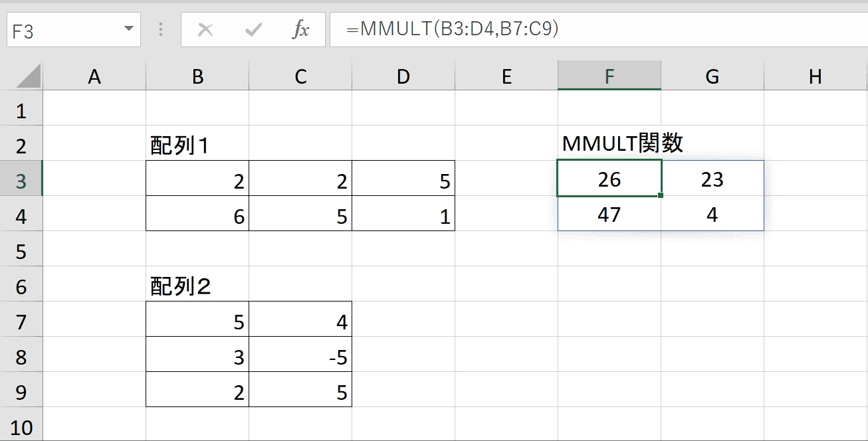This screenshot has height=441, width=868.
Task: Click the 配列1 label cell
Action: (197, 145)
